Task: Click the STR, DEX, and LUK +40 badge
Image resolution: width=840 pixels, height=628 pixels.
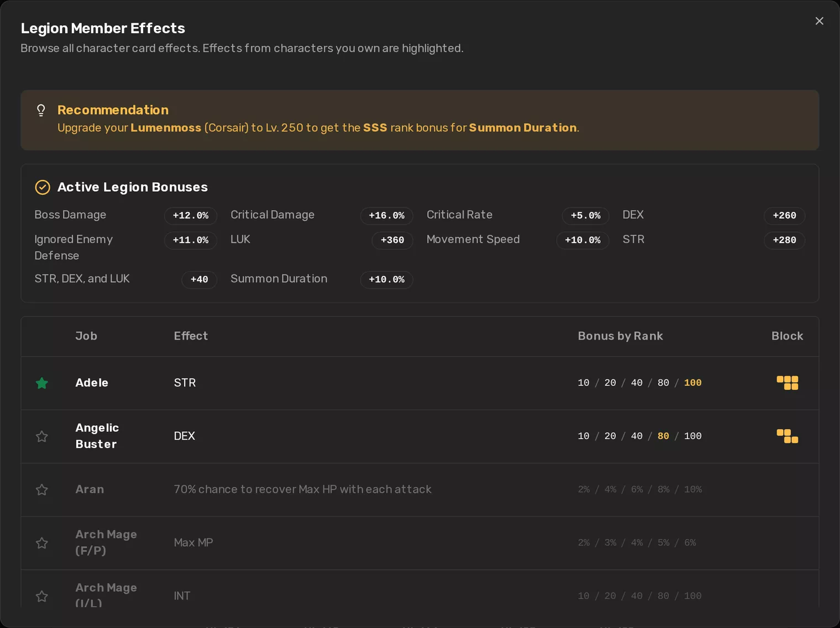Action: [200, 279]
